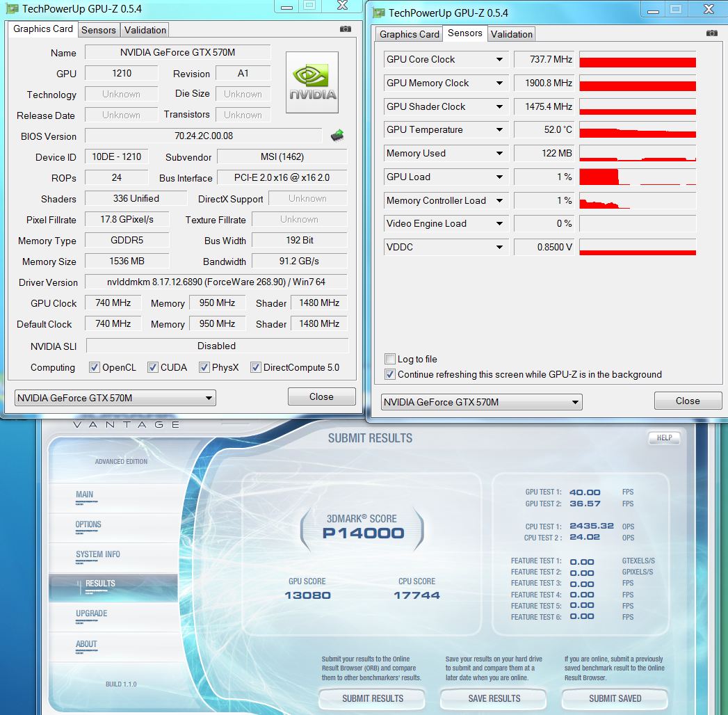Click the CPU TEST 1 value 2435.32
The height and width of the screenshot is (715, 728).
592,526
